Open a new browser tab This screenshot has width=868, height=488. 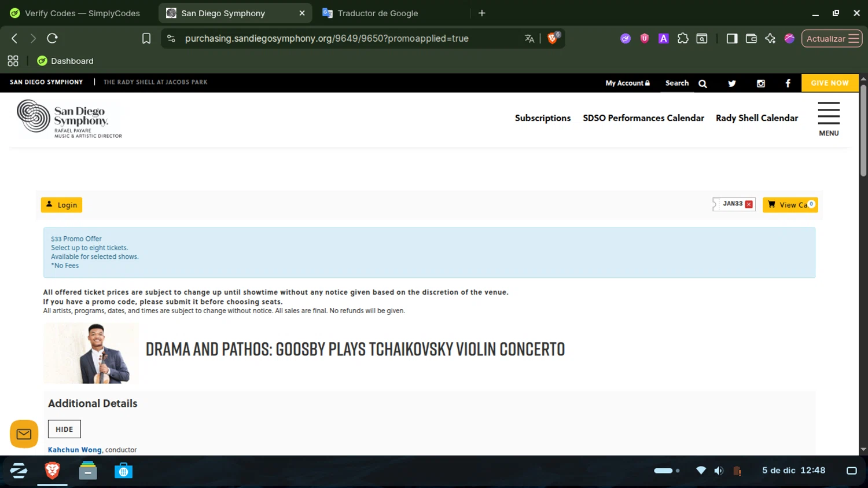coord(482,13)
